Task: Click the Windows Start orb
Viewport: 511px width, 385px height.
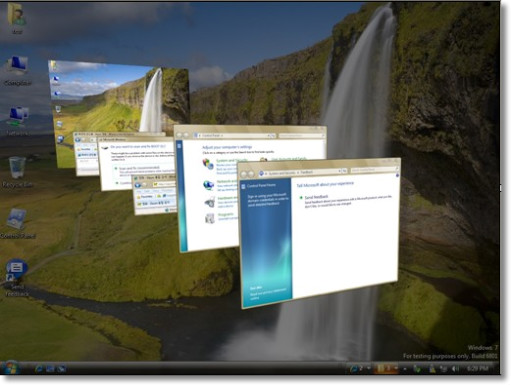Action: coord(10,368)
